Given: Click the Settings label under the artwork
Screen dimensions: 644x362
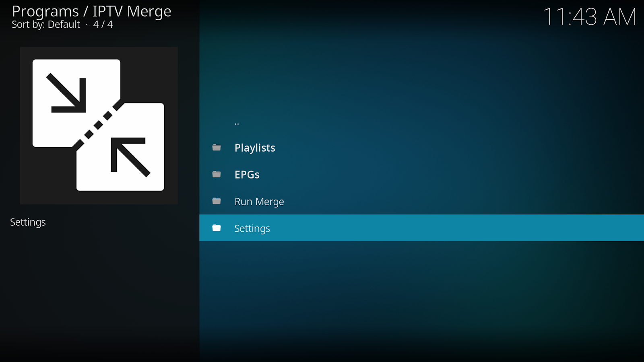Looking at the screenshot, I should click(x=28, y=222).
